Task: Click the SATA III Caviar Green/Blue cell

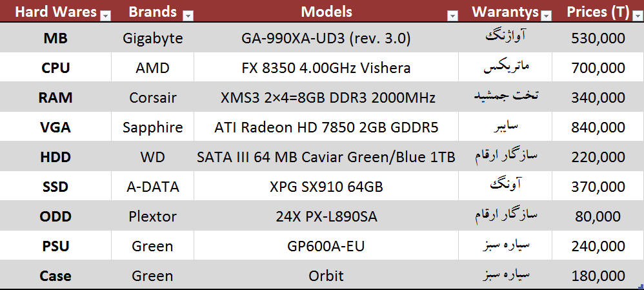Action: click(x=326, y=157)
